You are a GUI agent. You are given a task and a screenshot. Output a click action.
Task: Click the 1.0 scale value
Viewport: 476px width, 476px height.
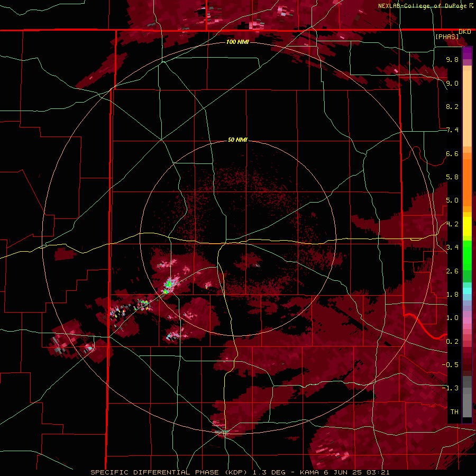(452, 318)
